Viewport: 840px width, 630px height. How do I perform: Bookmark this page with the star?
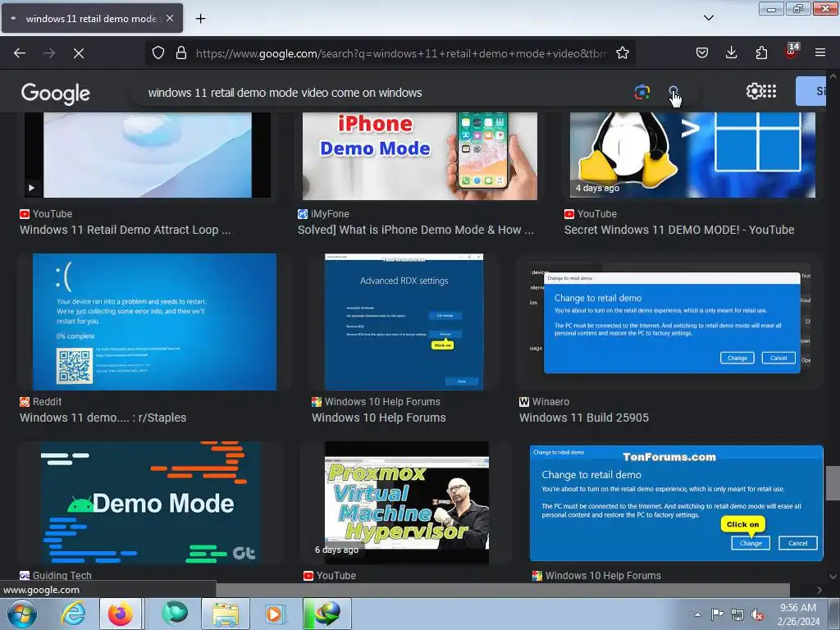(622, 53)
